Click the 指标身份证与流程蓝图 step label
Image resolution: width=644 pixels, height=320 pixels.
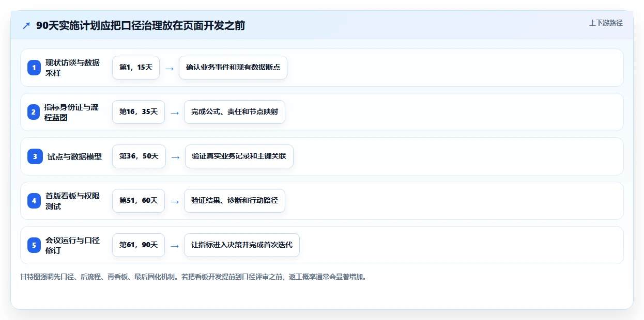coord(71,112)
